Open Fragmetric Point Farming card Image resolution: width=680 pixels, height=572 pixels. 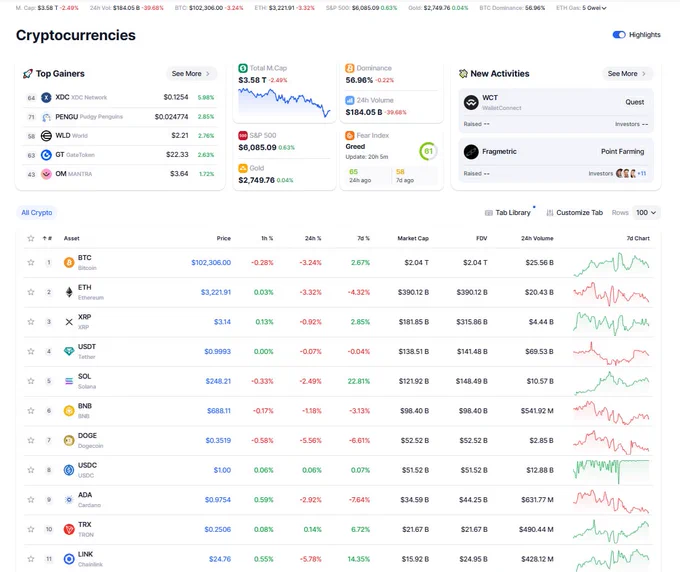click(556, 160)
